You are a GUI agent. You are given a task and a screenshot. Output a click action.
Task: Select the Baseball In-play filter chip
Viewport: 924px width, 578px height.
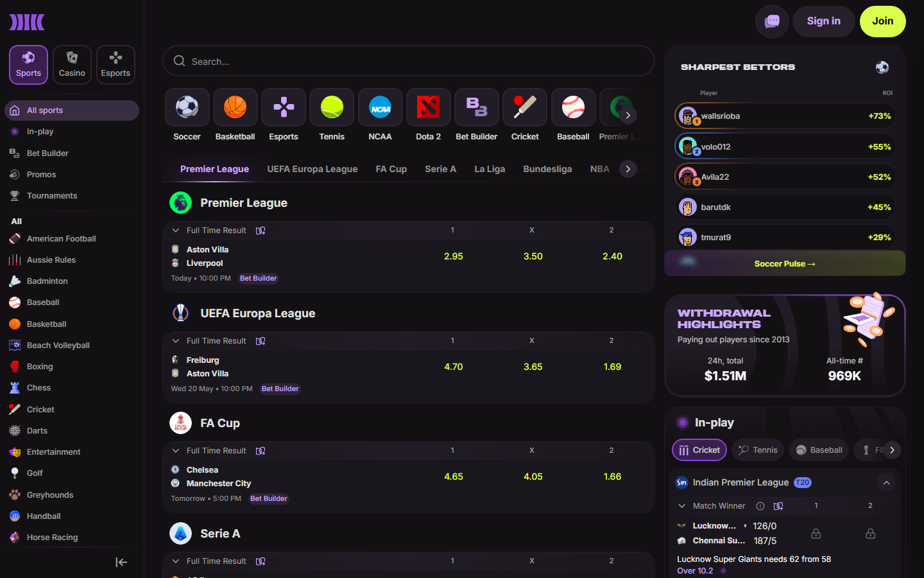click(x=819, y=450)
